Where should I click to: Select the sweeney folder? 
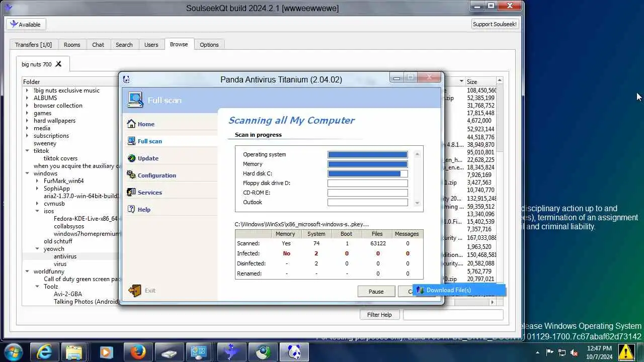coord(45,143)
